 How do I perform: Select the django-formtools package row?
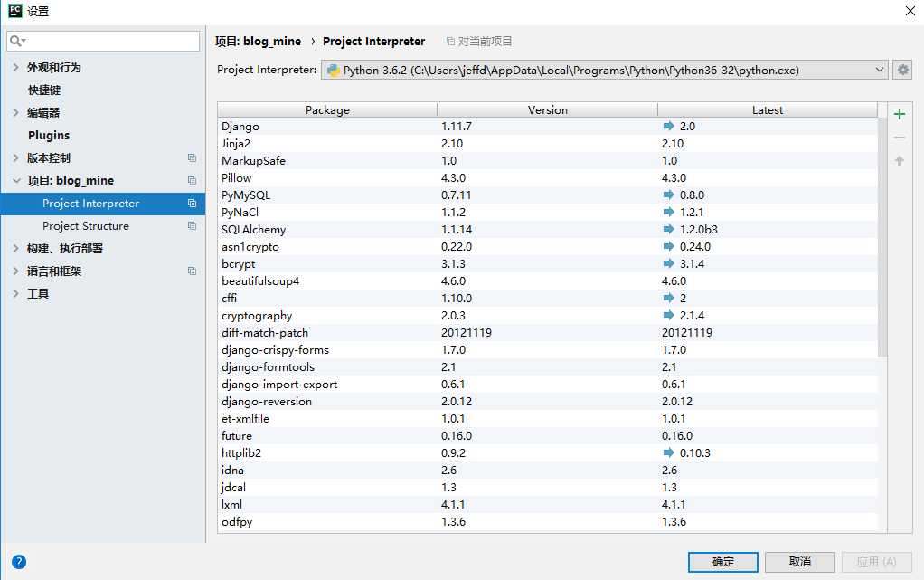coord(548,366)
